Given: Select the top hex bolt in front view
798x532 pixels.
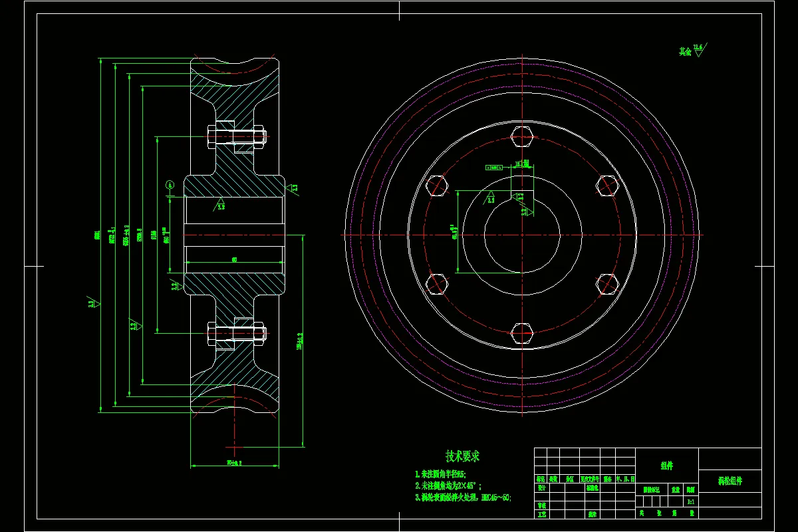Looking at the screenshot, I should tap(523, 138).
